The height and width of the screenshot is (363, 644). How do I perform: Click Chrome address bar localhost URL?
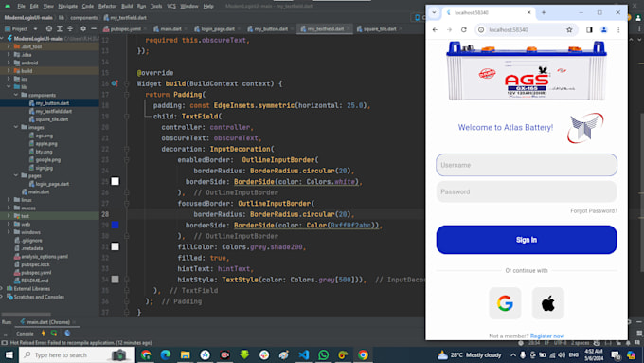[x=509, y=29]
